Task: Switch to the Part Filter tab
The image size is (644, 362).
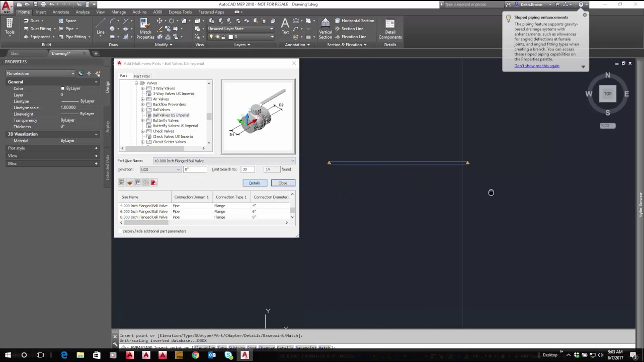Action: tap(142, 76)
